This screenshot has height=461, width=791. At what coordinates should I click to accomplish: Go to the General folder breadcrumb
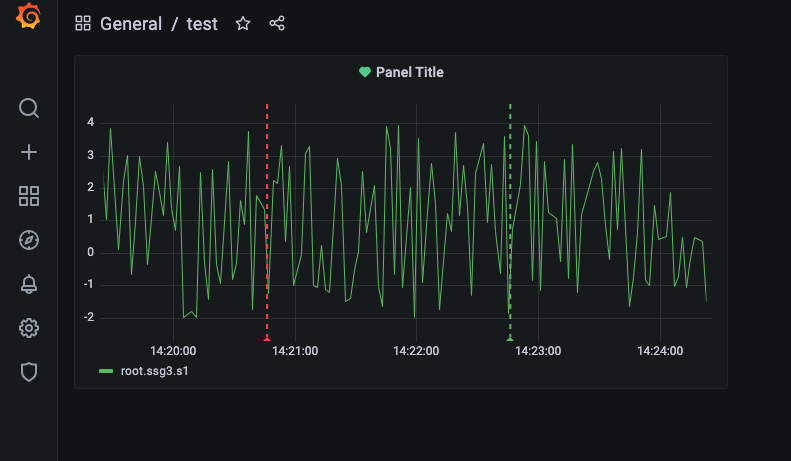click(x=131, y=24)
